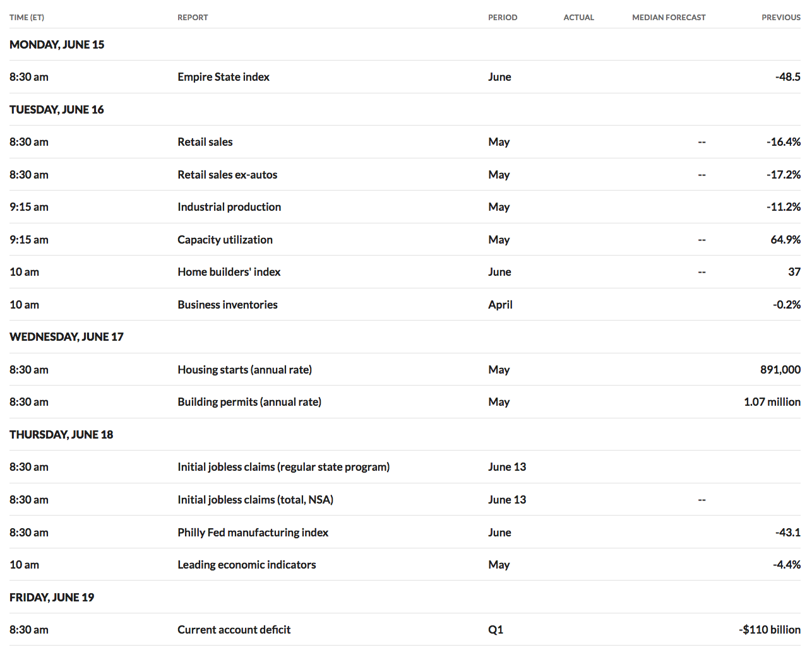Click the REPORT column header
The width and height of the screenshot is (812, 650).
[x=193, y=18]
